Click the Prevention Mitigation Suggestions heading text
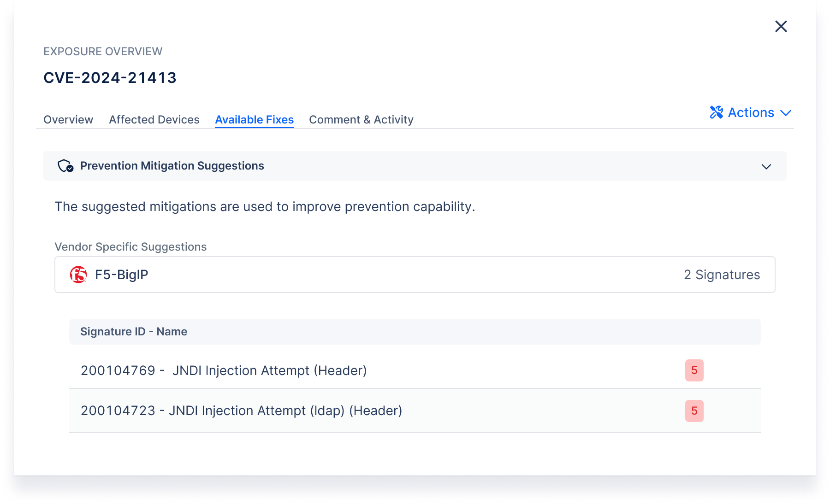The height and width of the screenshot is (504, 830). (172, 166)
